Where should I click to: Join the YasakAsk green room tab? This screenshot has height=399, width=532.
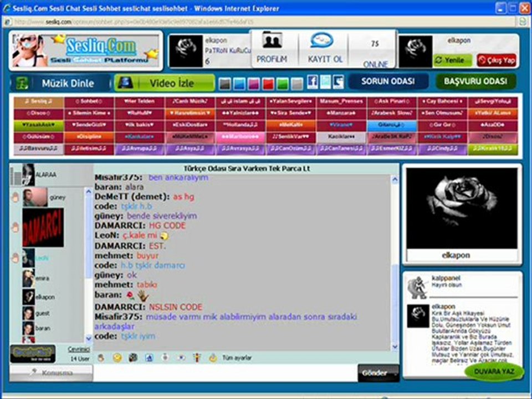pos(38,126)
